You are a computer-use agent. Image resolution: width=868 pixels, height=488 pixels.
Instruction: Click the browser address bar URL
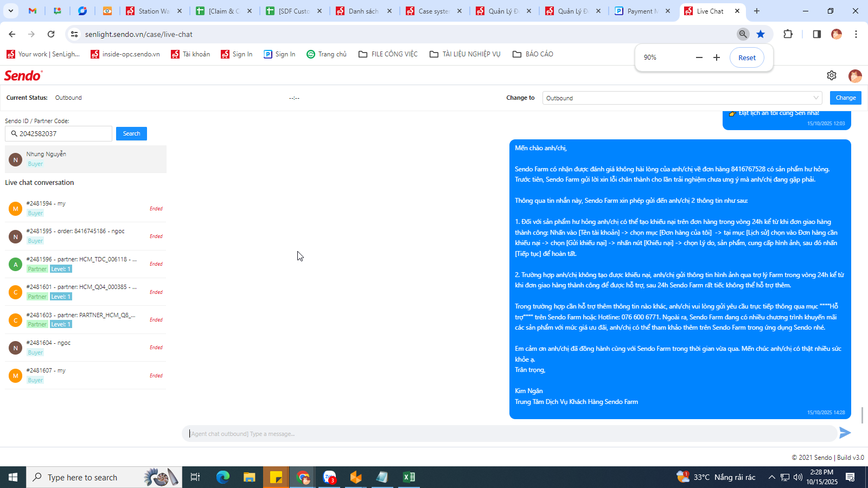[x=139, y=34]
